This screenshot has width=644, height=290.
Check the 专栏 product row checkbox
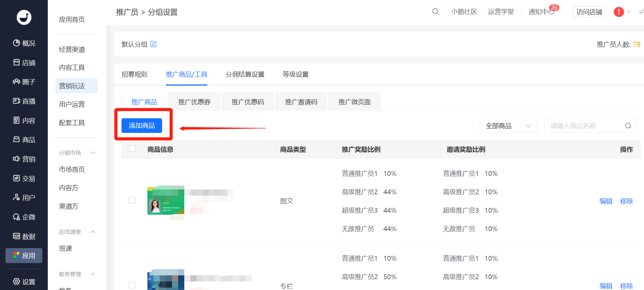click(x=132, y=285)
